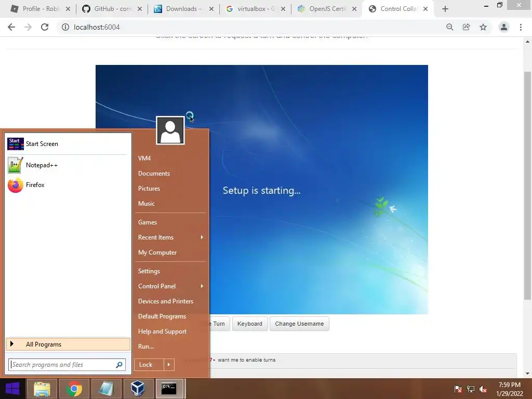Click the zoom magnifier icon in address bar

(449, 27)
